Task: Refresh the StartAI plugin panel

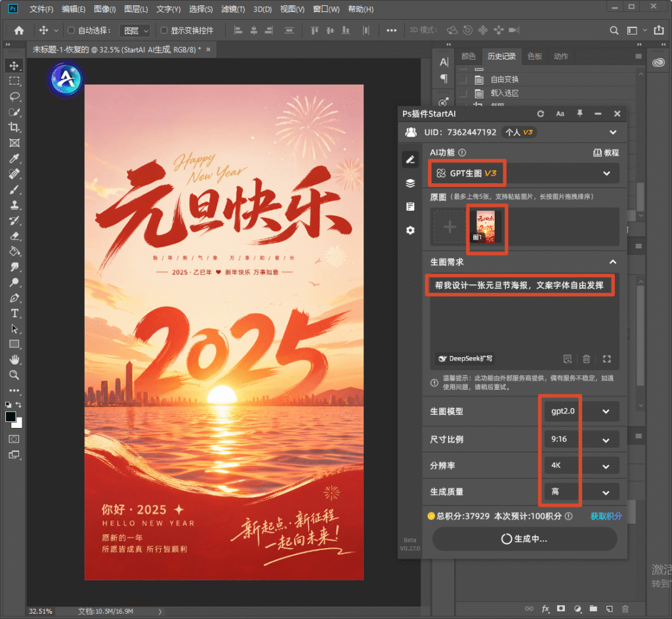Action: click(x=541, y=114)
